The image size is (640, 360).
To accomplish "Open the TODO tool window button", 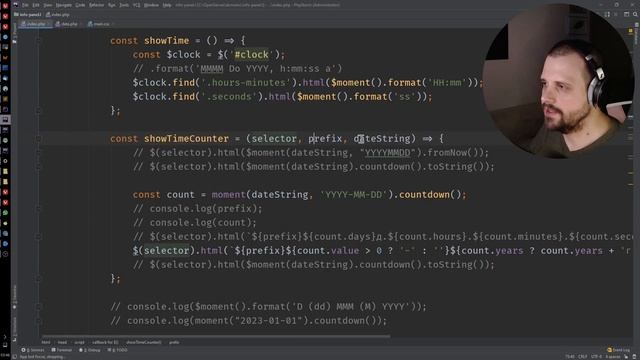I will click(x=117, y=350).
